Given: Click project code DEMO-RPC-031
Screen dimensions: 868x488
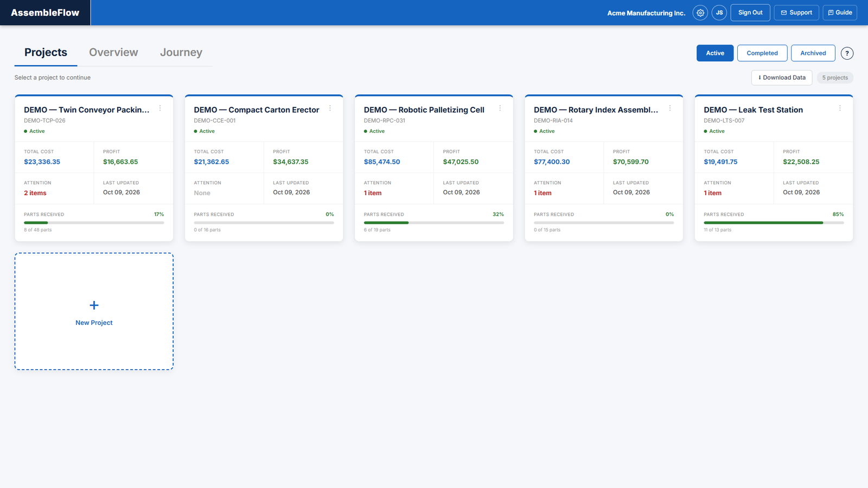Looking at the screenshot, I should tap(385, 120).
